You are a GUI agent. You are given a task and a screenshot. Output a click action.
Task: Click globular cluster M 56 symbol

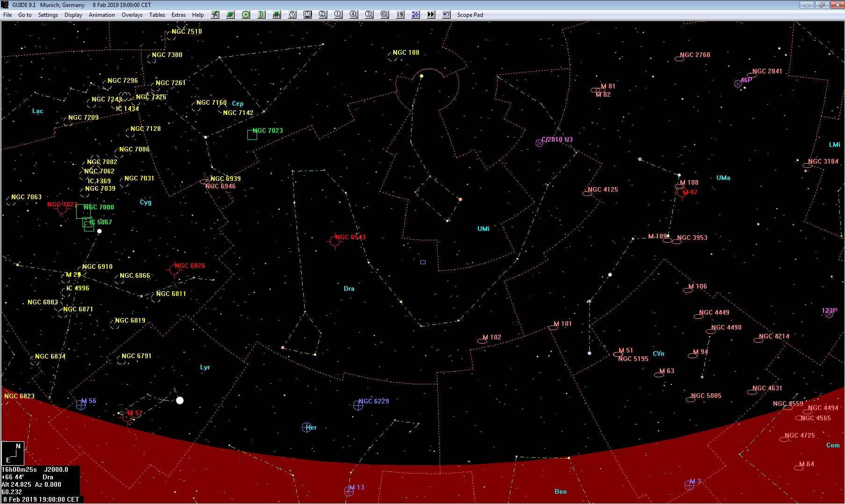click(81, 405)
